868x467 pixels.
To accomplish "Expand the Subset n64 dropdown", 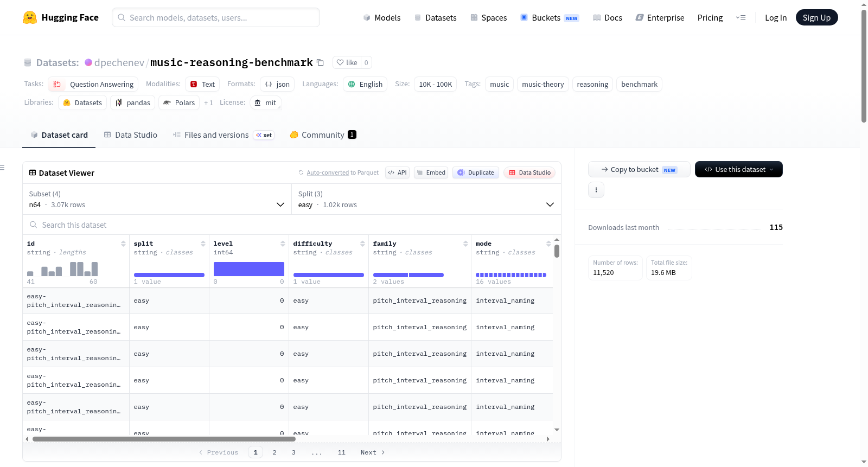I will 157,199.
